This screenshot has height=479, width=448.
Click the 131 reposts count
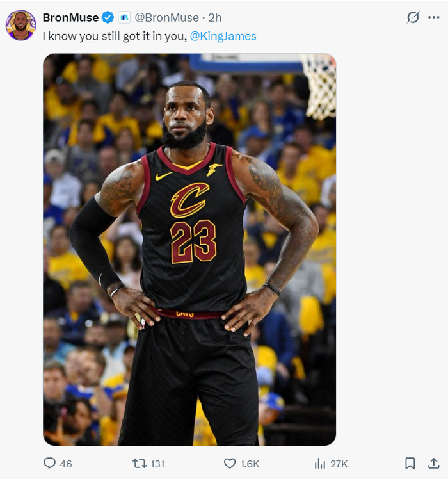coord(157,464)
